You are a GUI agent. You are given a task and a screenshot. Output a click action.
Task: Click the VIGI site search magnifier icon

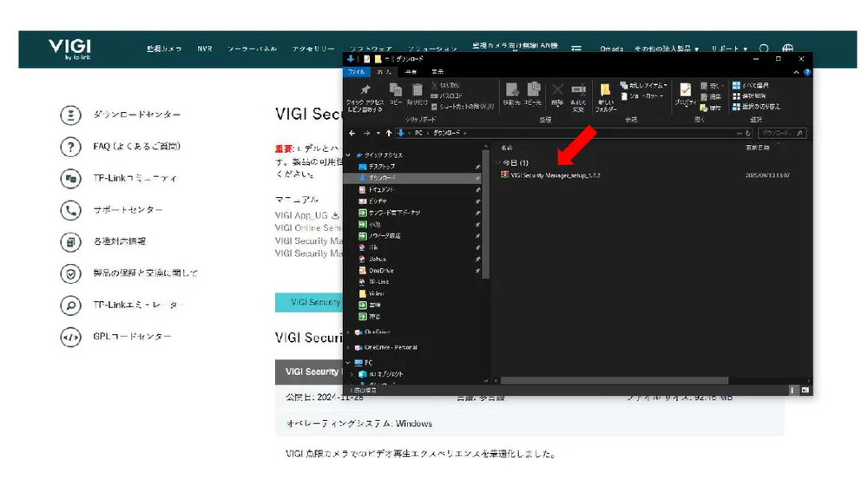point(764,49)
